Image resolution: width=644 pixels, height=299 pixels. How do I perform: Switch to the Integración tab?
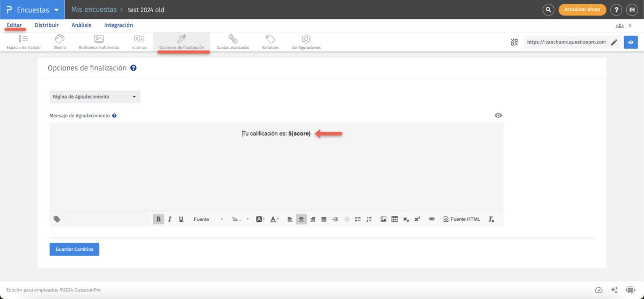coord(119,25)
